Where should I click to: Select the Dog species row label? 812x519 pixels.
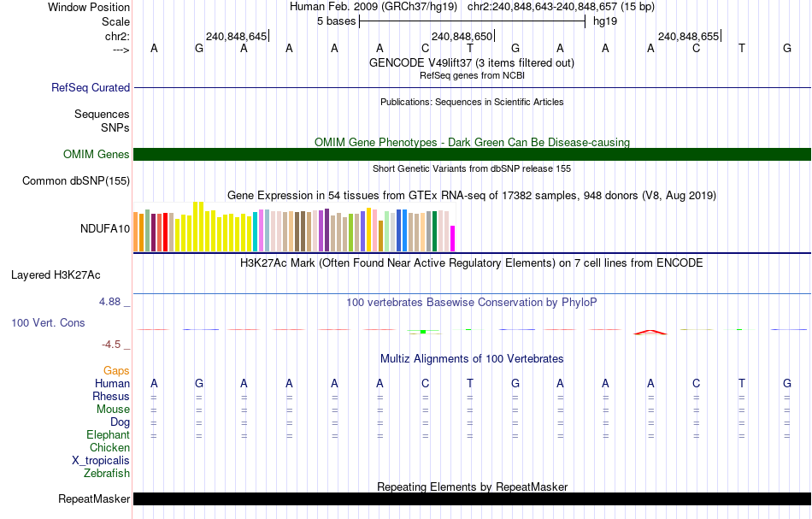[x=120, y=422]
